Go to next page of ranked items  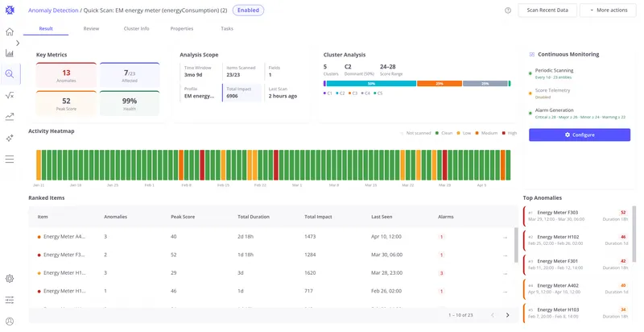coord(508,315)
